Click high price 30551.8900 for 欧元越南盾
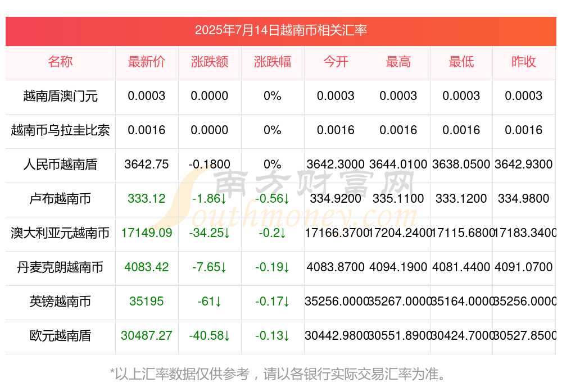Screen dimensions: 562x392 point(399,335)
